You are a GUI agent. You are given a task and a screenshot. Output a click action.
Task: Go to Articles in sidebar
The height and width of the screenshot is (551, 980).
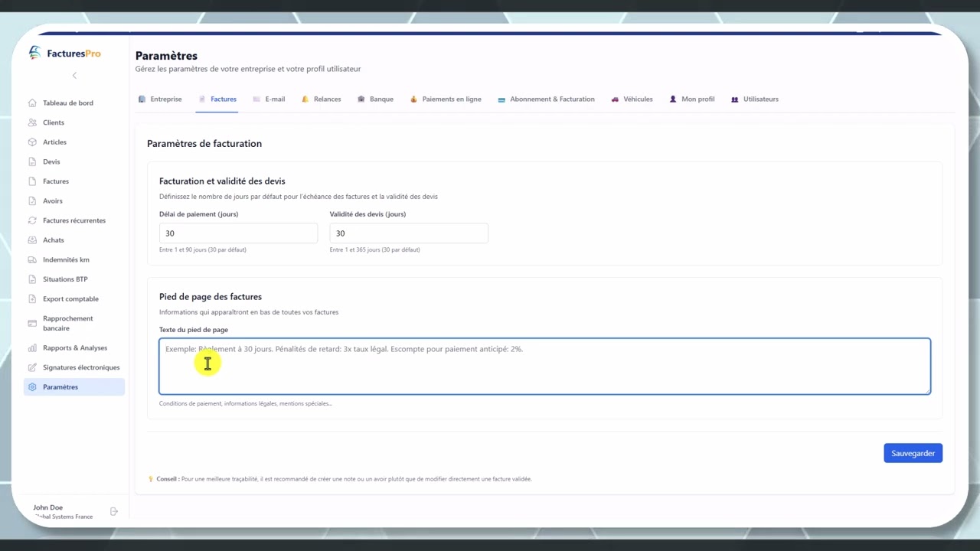click(74, 142)
